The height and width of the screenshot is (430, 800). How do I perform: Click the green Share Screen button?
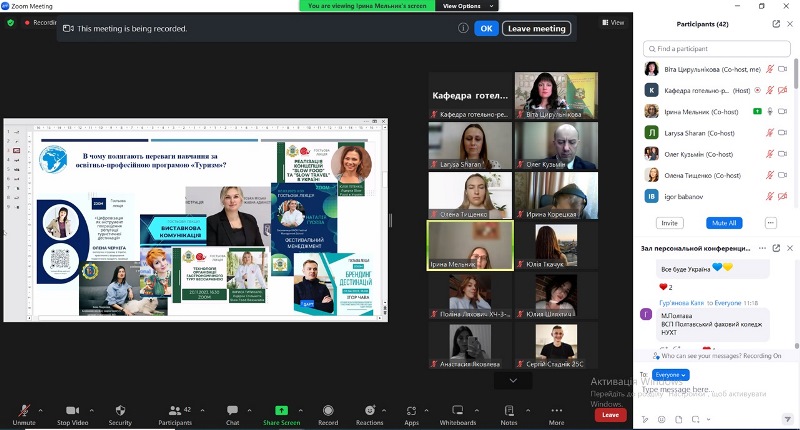(282, 415)
